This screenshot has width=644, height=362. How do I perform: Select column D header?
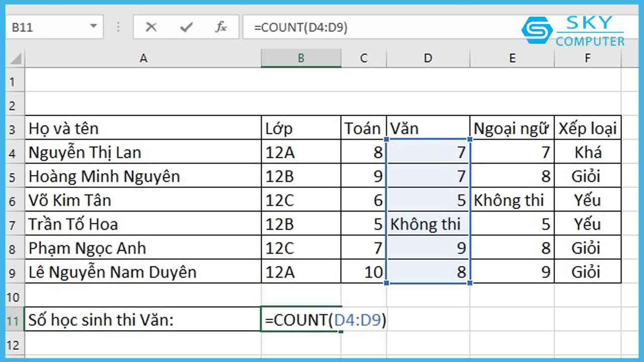(428, 58)
